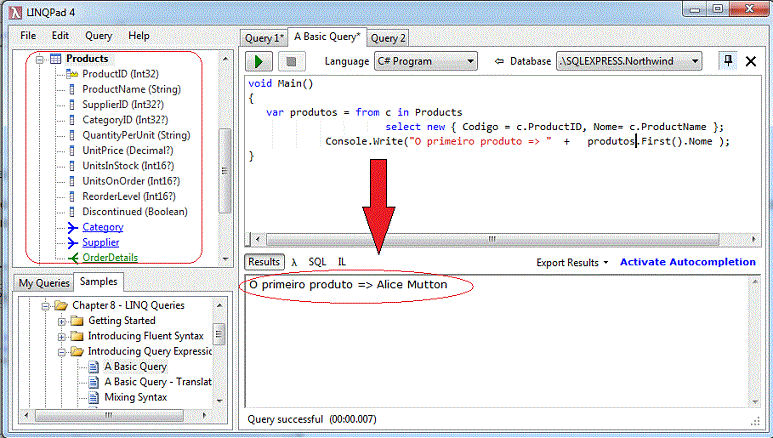Click the Discontinued column icon

(72, 212)
